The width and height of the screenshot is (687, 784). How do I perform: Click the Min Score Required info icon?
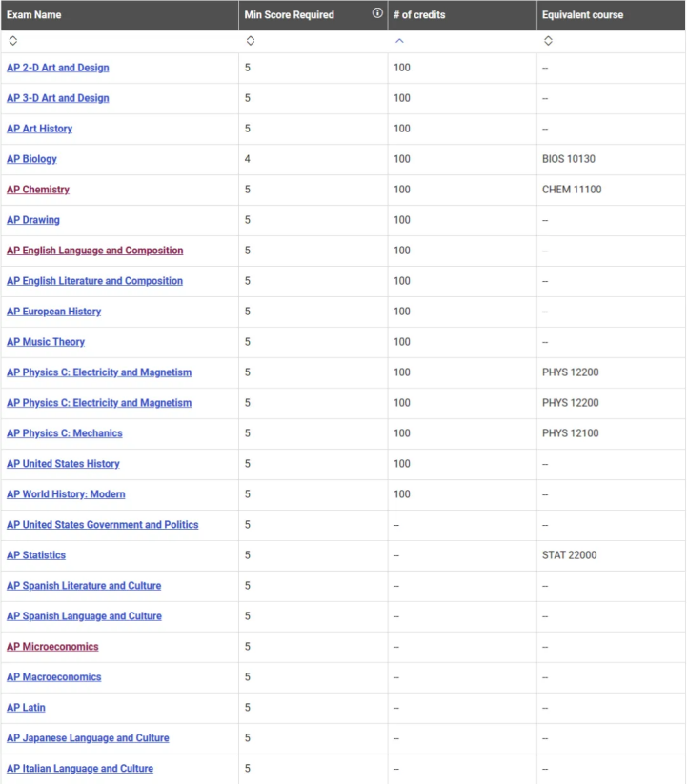pos(377,13)
